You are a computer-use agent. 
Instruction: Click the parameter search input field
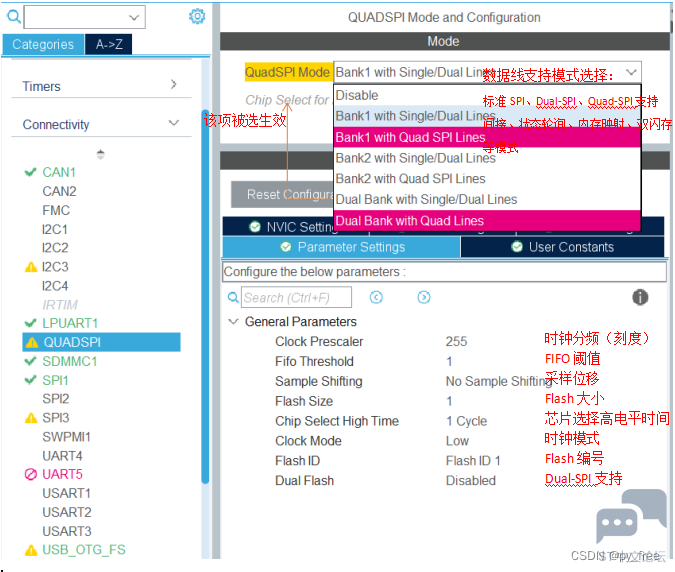pos(296,297)
